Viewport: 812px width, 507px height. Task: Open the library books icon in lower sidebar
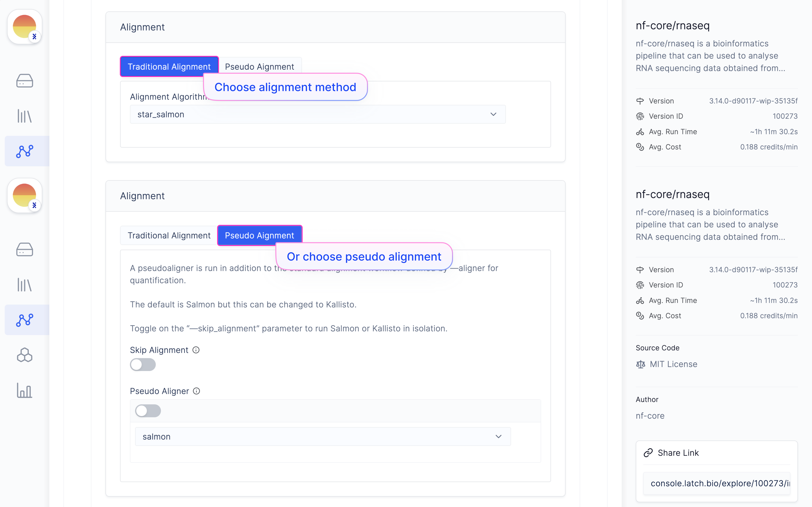24,285
